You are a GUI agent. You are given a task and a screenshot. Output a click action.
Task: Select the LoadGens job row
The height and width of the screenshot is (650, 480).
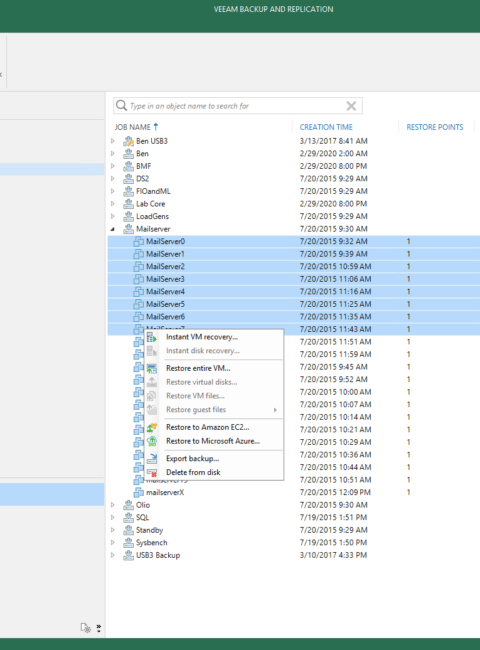coord(294,216)
